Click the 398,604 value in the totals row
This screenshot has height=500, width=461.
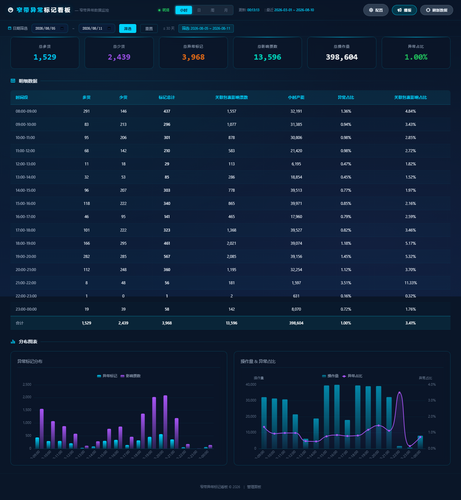point(296,323)
